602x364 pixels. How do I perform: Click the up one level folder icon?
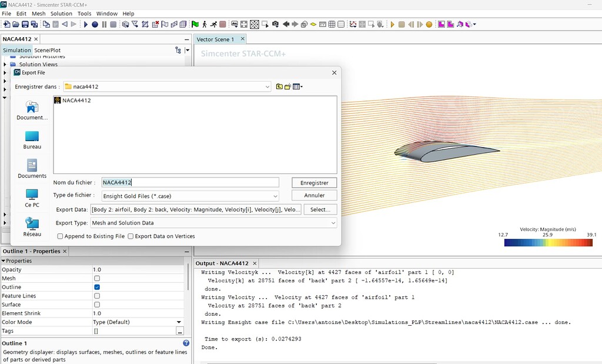click(x=279, y=86)
